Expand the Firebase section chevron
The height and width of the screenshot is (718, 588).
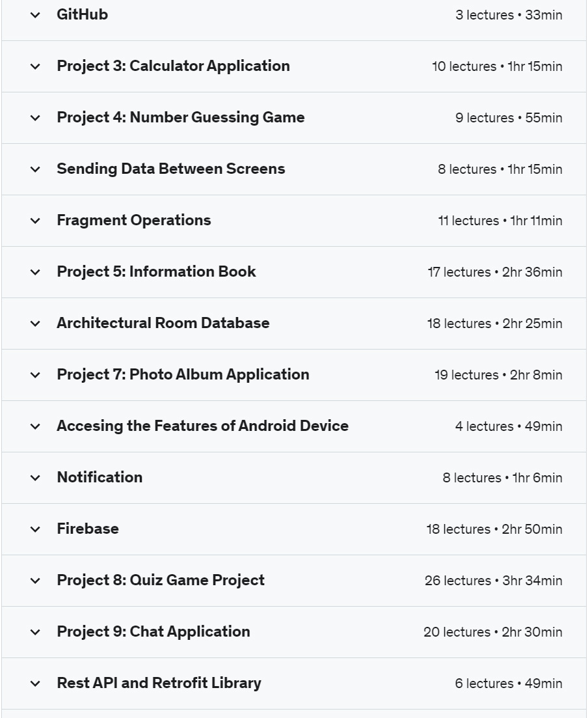35,529
